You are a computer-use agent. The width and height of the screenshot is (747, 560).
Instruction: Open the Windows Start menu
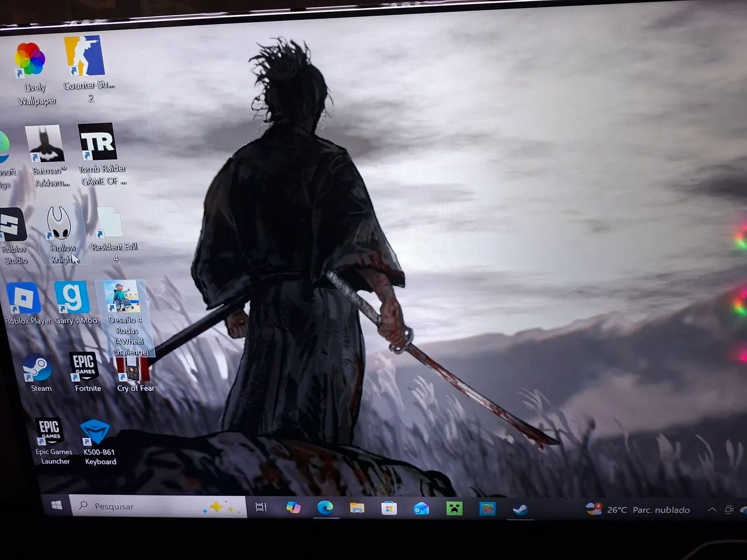[x=57, y=505]
